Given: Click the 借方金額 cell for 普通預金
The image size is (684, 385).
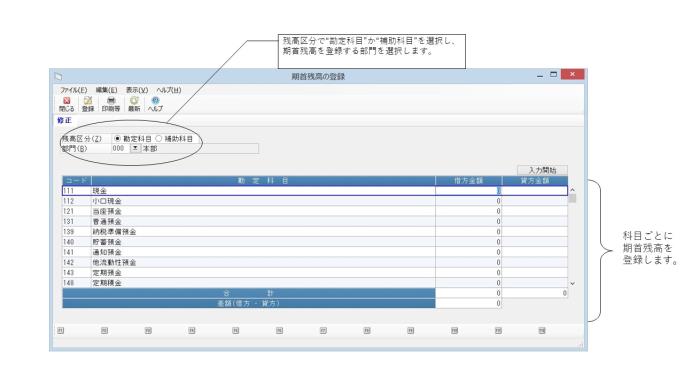Looking at the screenshot, I should coord(469,221).
